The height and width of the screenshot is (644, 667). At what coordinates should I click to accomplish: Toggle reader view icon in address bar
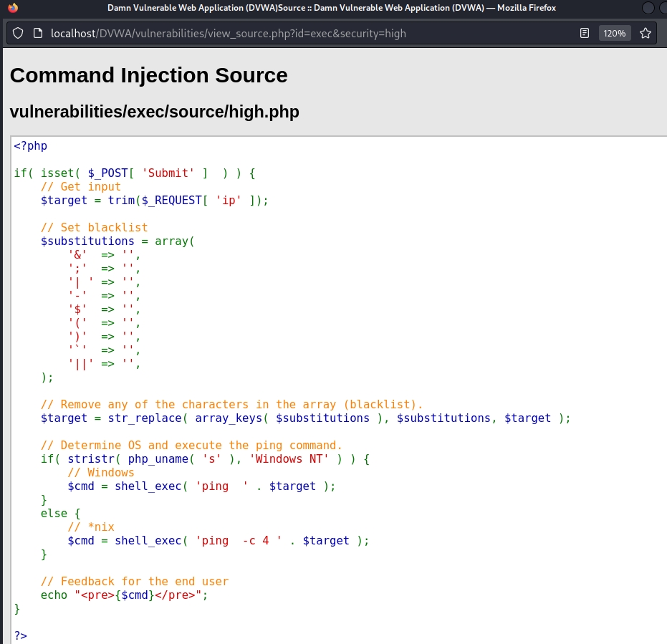[x=585, y=34]
